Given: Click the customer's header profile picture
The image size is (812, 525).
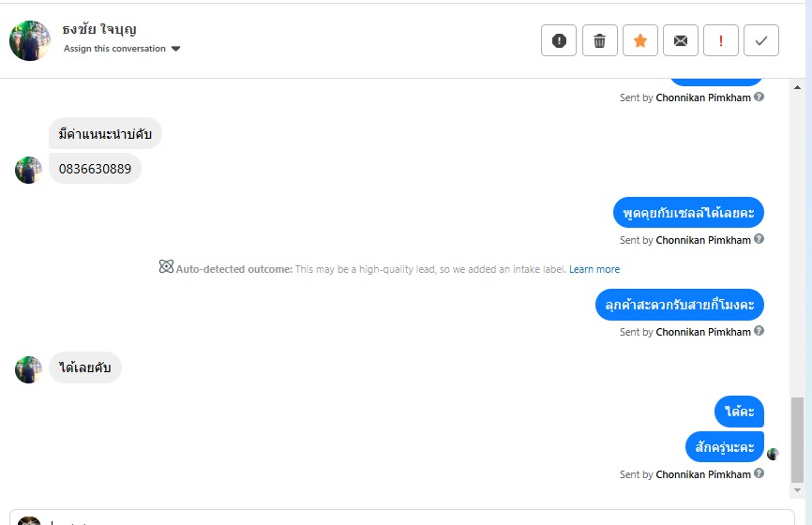Looking at the screenshot, I should pos(30,40).
